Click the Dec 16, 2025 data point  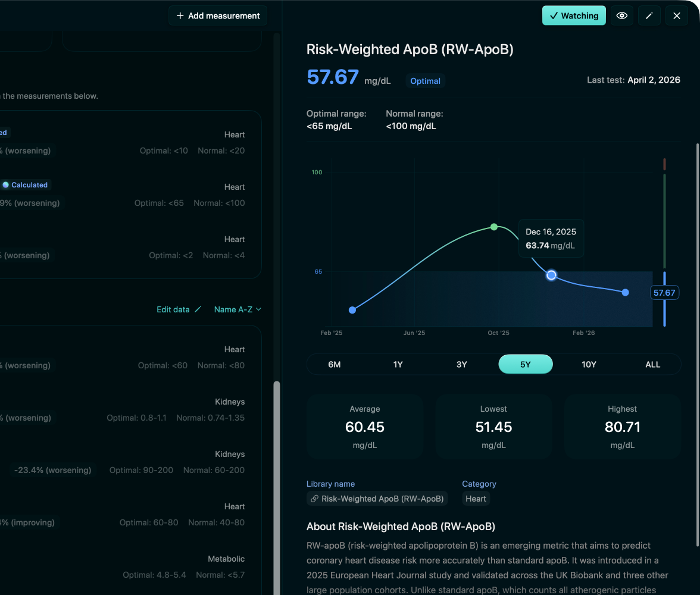click(x=551, y=275)
